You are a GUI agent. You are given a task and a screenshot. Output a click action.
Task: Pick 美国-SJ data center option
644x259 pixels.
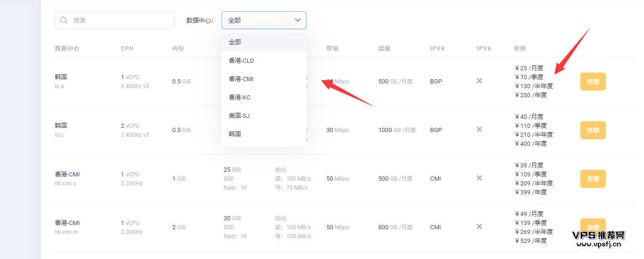pyautogui.click(x=264, y=116)
